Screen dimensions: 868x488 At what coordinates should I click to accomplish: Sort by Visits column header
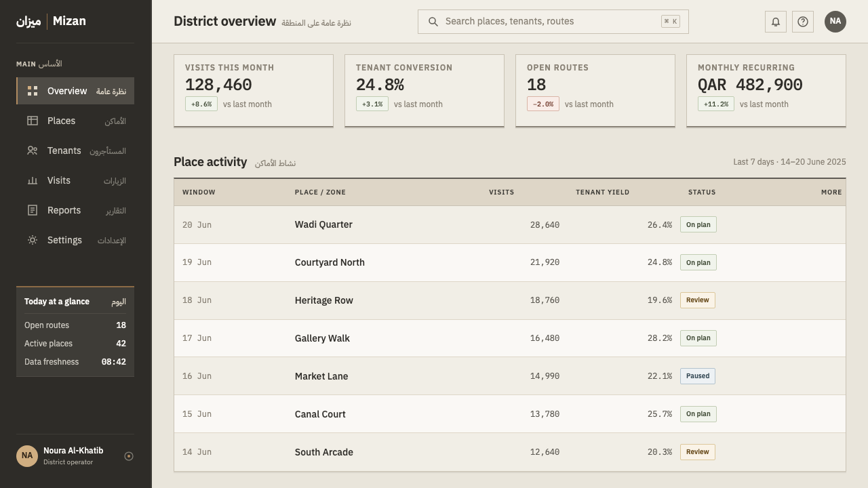(501, 192)
